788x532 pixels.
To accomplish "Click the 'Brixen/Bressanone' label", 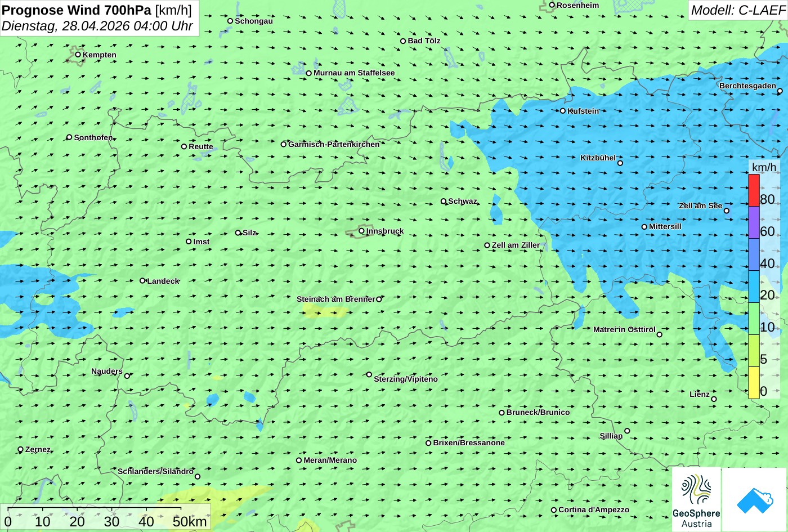I will pos(469,442).
